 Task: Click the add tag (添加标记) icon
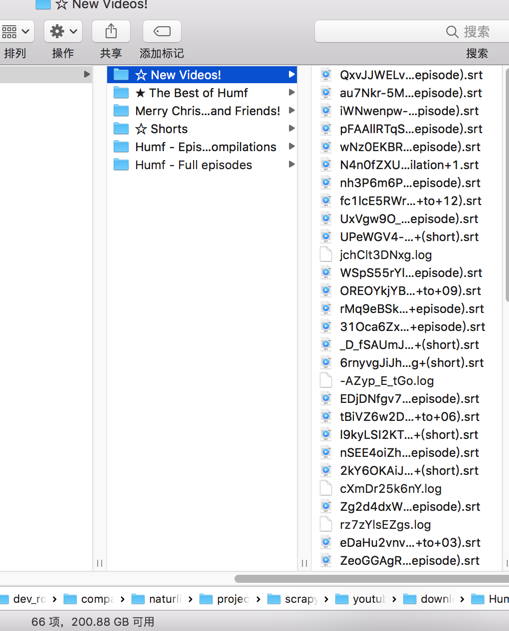(x=162, y=31)
